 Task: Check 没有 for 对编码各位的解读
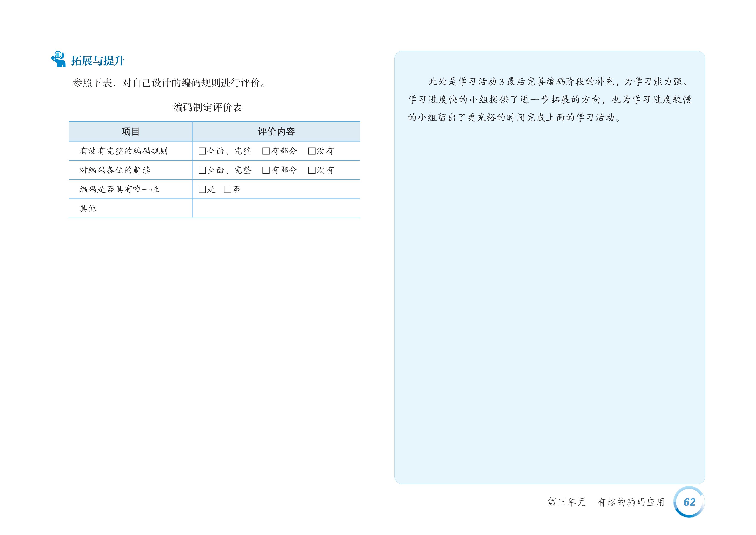311,170
